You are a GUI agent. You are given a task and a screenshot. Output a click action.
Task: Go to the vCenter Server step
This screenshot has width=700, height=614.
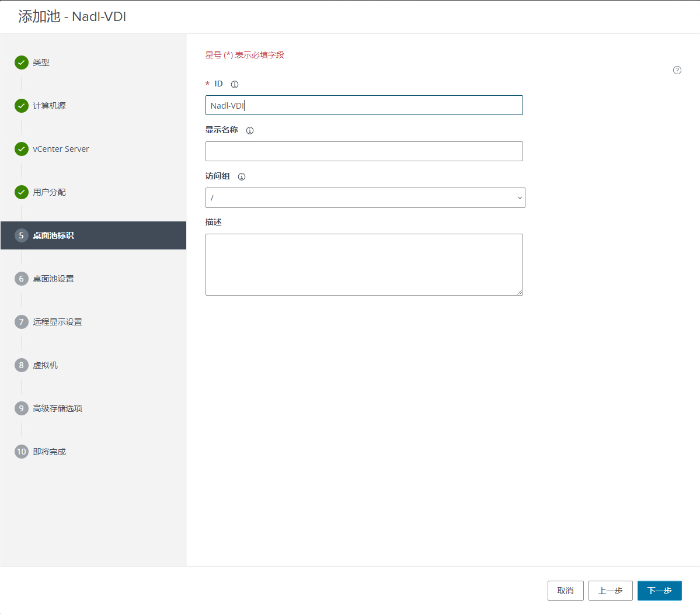coord(61,149)
